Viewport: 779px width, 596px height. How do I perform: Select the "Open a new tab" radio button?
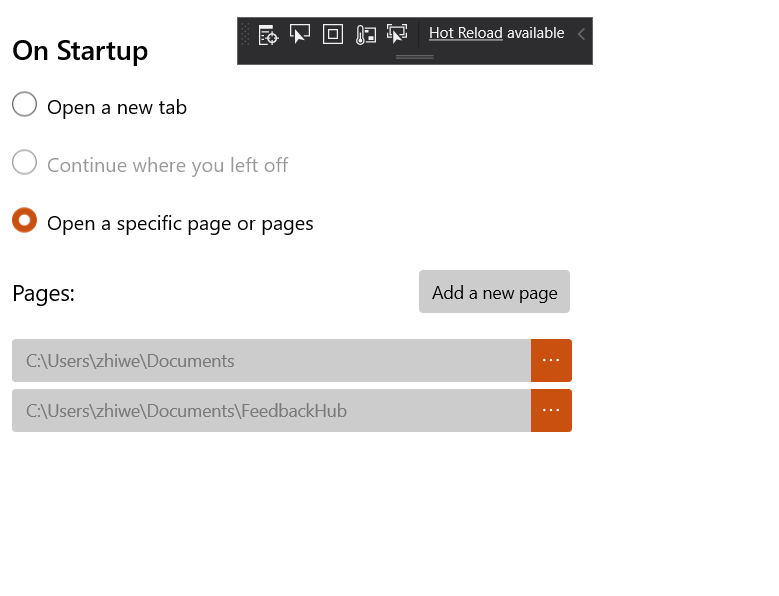[x=24, y=104]
